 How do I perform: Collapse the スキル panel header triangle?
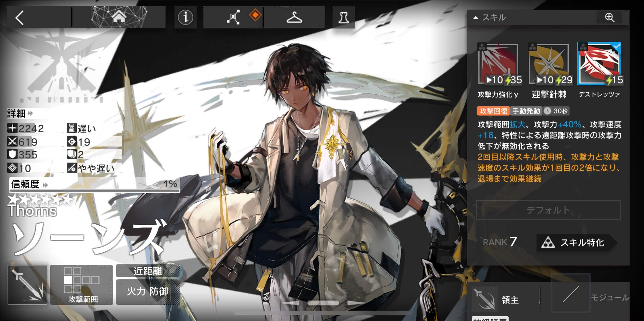[476, 18]
